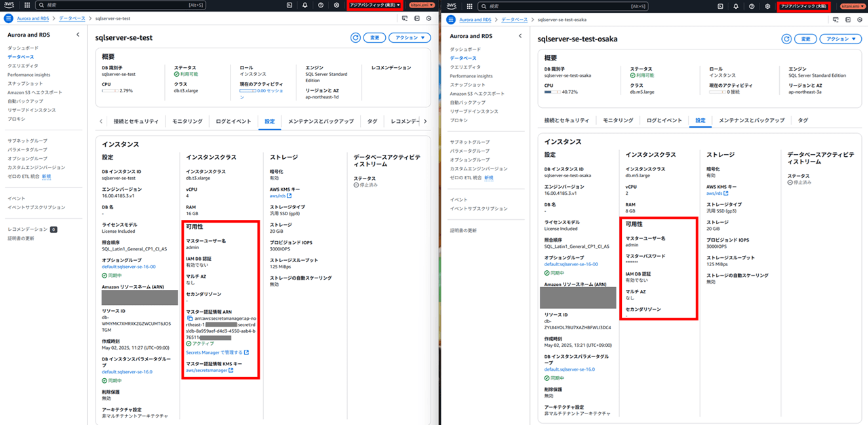Open レコメンデーション in Tokyo sidebar
This screenshot has height=425, width=868.
(x=28, y=229)
